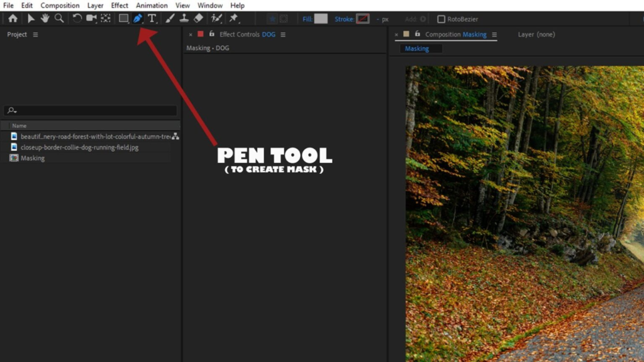Open Composition panel options menu

click(x=494, y=35)
